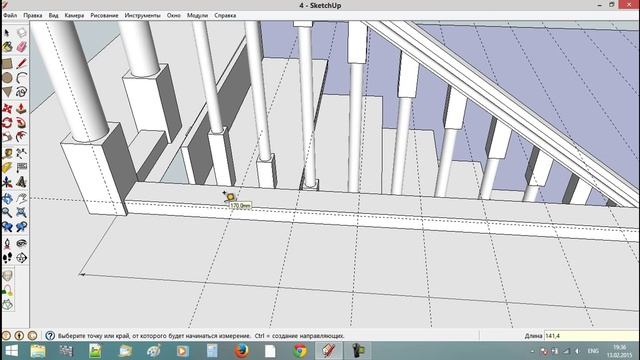Screen dimensions: 640x360
Task: Go to the Previous camera view
Action: [x=7, y=227]
